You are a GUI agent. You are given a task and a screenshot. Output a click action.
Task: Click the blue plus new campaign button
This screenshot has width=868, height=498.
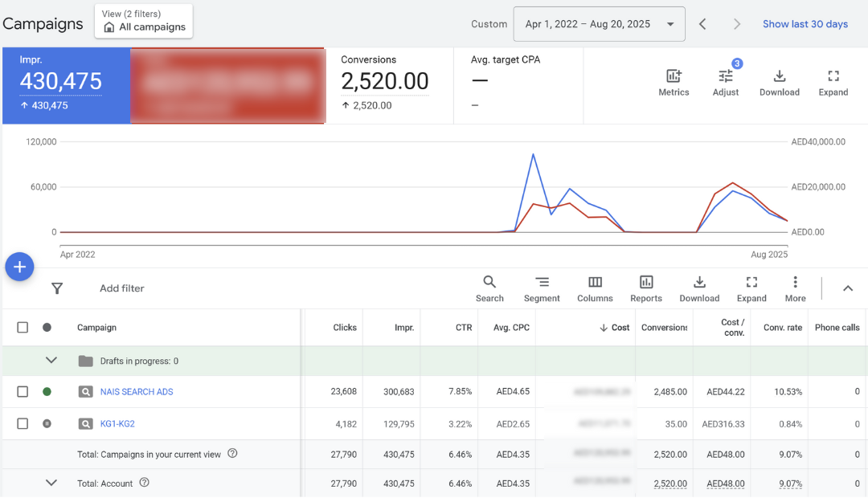click(19, 267)
